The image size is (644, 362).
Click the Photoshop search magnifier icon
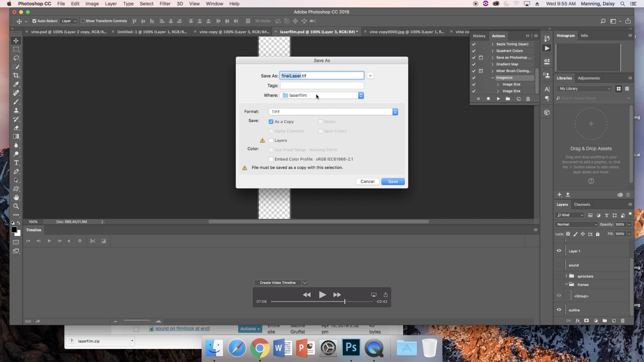coord(603,21)
